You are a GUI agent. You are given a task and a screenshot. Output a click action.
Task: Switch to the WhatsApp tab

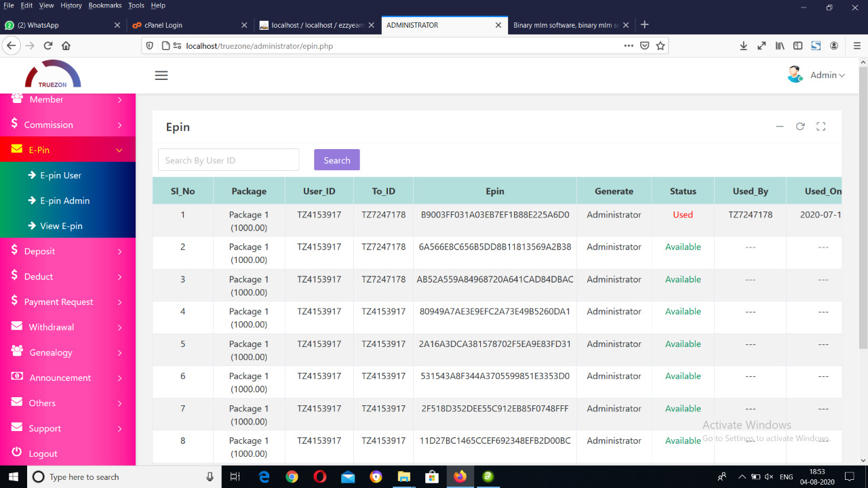(x=62, y=25)
